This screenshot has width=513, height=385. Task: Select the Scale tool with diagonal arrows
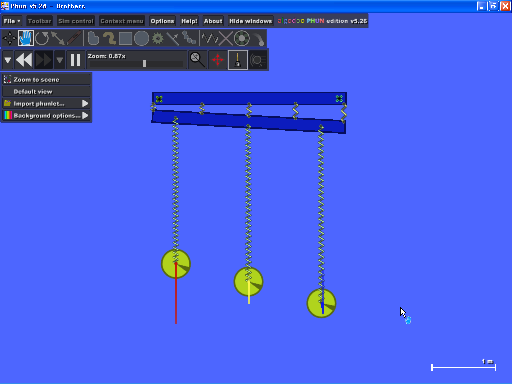[x=58, y=39]
